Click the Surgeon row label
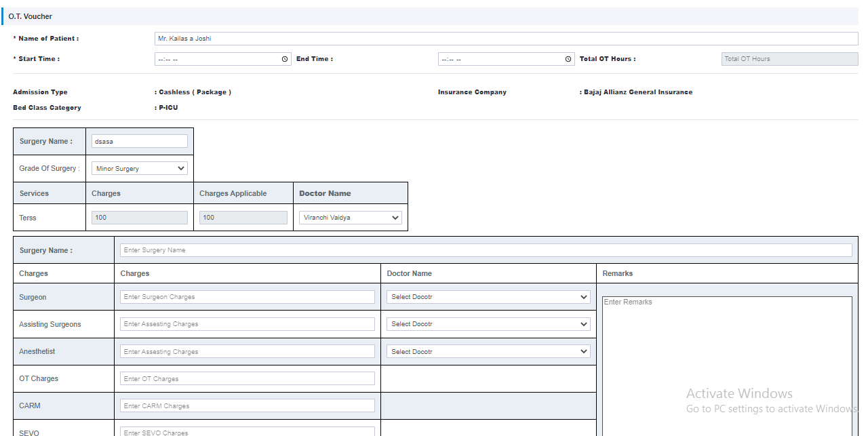Viewport: 868px width, 436px height. (x=33, y=297)
